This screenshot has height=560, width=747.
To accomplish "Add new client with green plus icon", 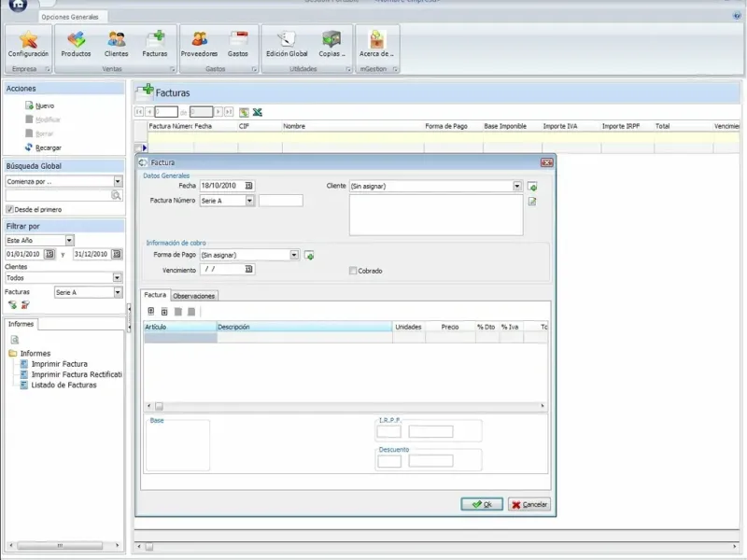I will tap(532, 187).
